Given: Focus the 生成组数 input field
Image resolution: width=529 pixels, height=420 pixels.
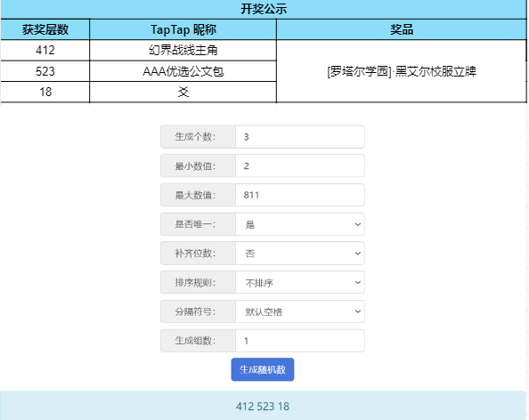Looking at the screenshot, I should click(300, 341).
